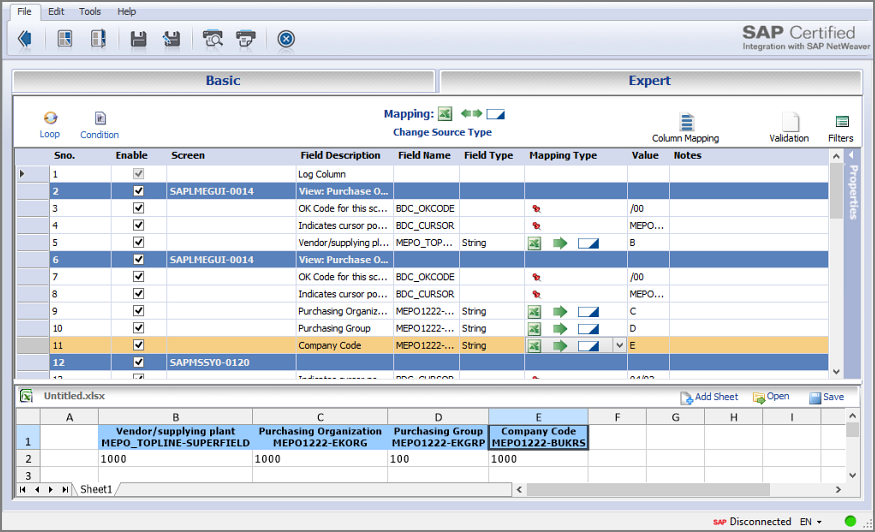Toggle Enable checkbox for Vendor/supplying row 5
The image size is (875, 532).
point(138,242)
